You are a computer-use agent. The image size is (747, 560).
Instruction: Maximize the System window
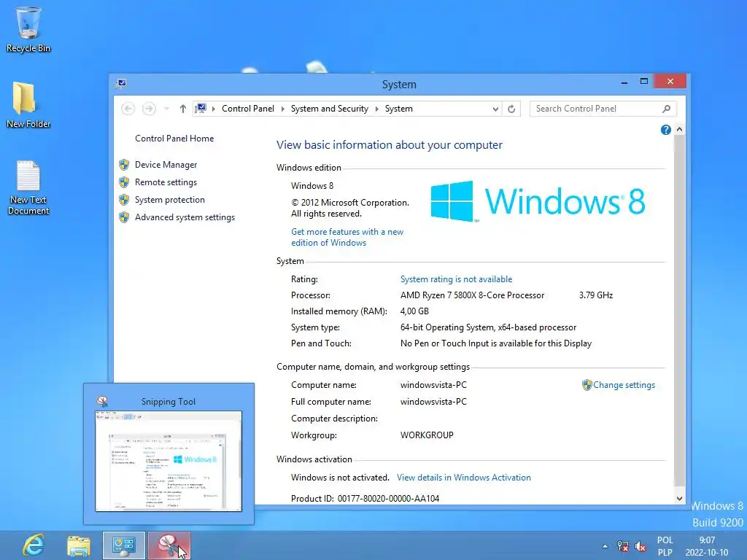[x=643, y=82]
